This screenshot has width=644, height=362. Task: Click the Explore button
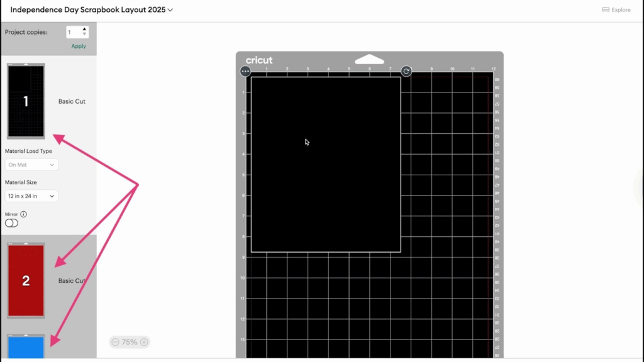[616, 10]
